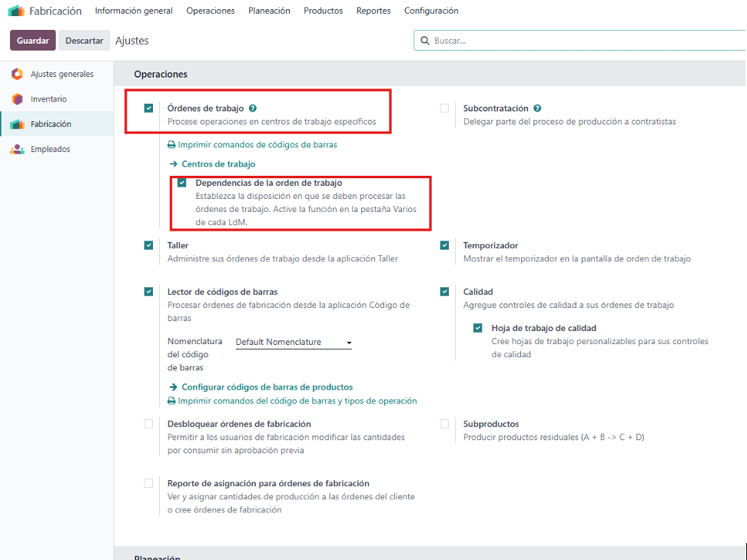Open the Productos menu

324,11
